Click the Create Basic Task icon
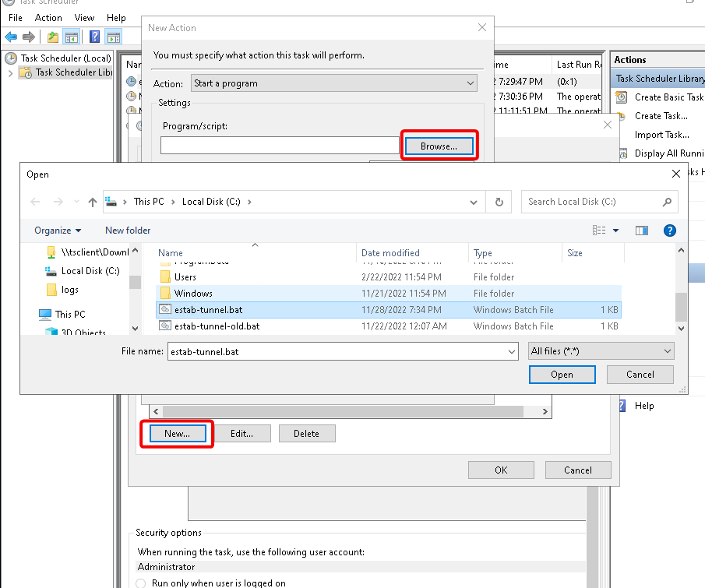Viewport: 705px width, 588px height. [622, 97]
